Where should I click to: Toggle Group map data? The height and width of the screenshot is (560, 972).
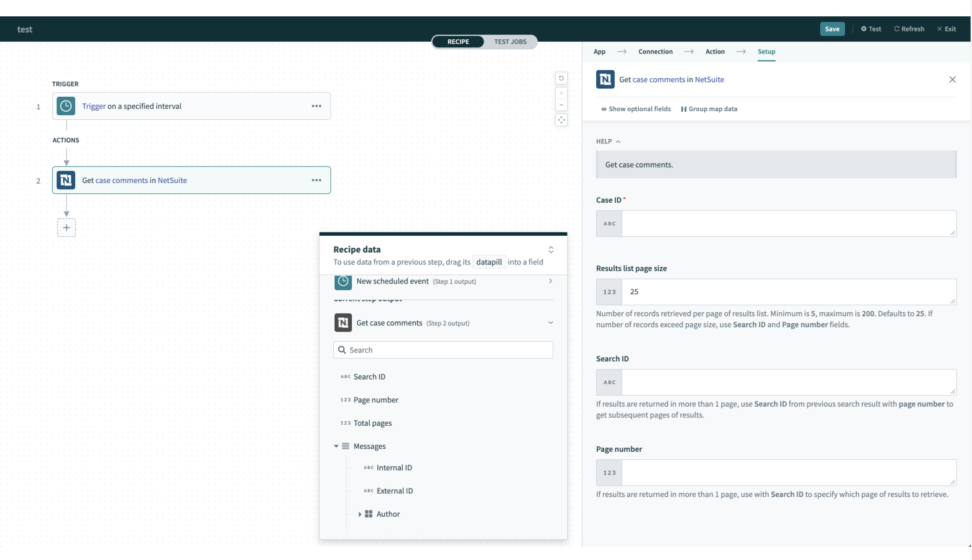709,109
